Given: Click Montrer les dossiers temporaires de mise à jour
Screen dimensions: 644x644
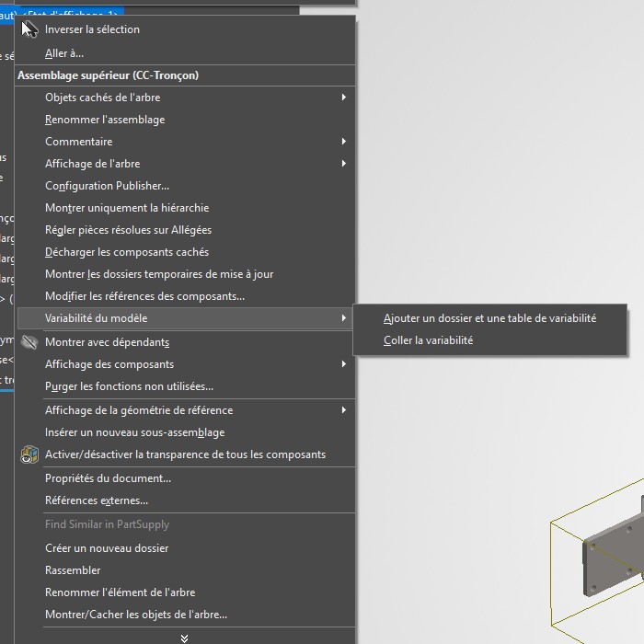Looking at the screenshot, I should tap(159, 274).
